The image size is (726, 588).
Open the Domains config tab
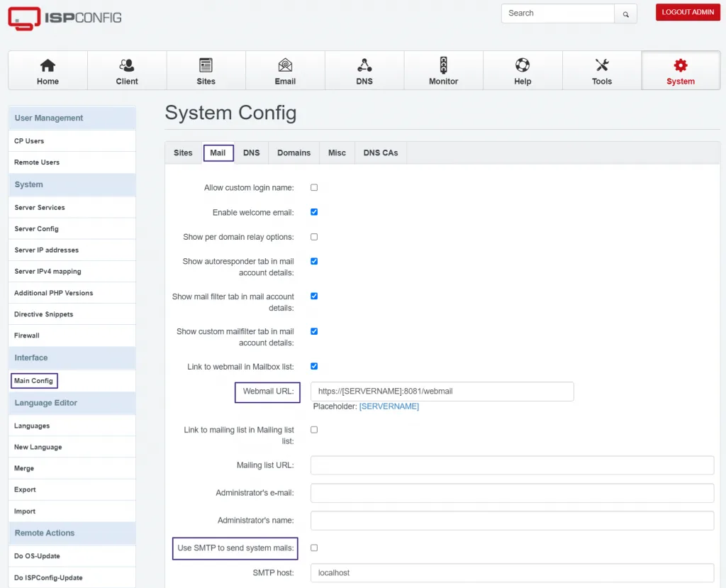click(294, 153)
